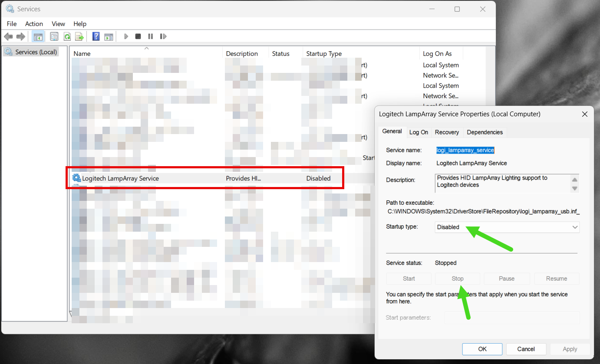Toggle the Show/Hide Action Pane toolbar icon
Screen dimensions: 600x364
click(109, 36)
